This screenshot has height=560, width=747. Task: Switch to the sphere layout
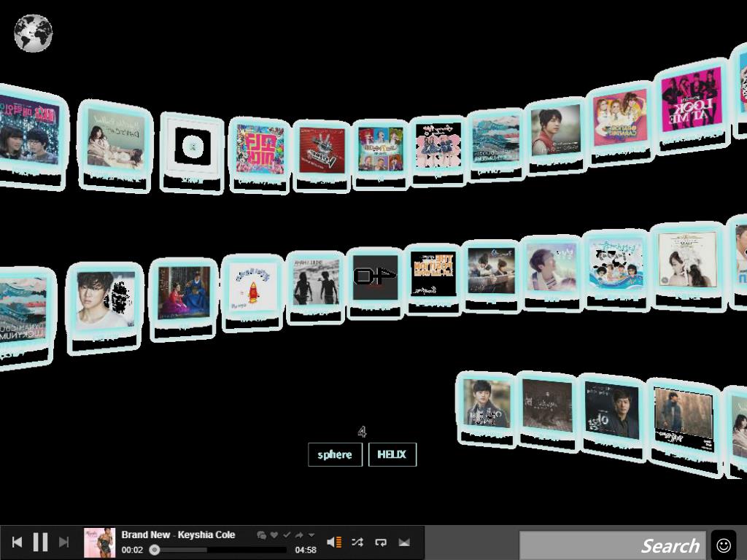(x=335, y=454)
